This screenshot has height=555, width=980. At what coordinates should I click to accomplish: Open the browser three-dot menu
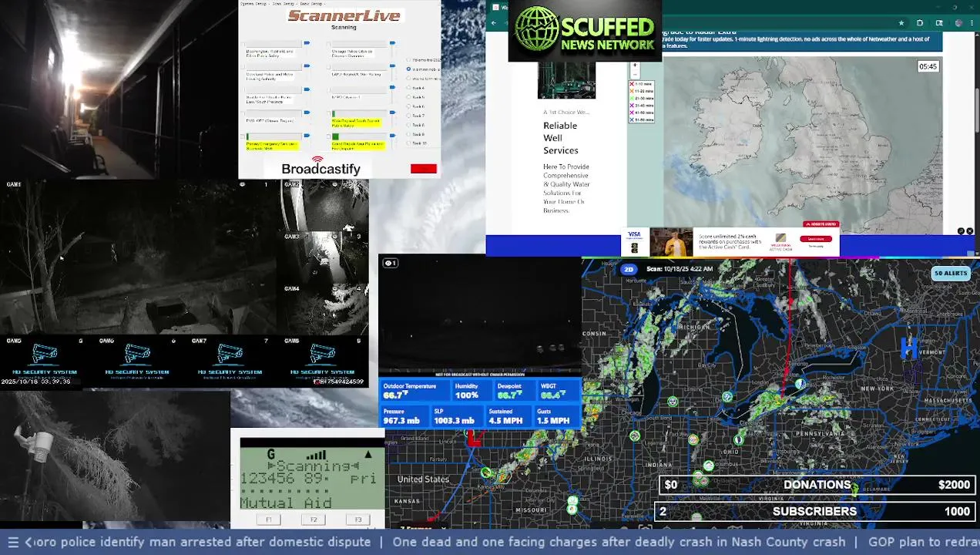(x=972, y=23)
